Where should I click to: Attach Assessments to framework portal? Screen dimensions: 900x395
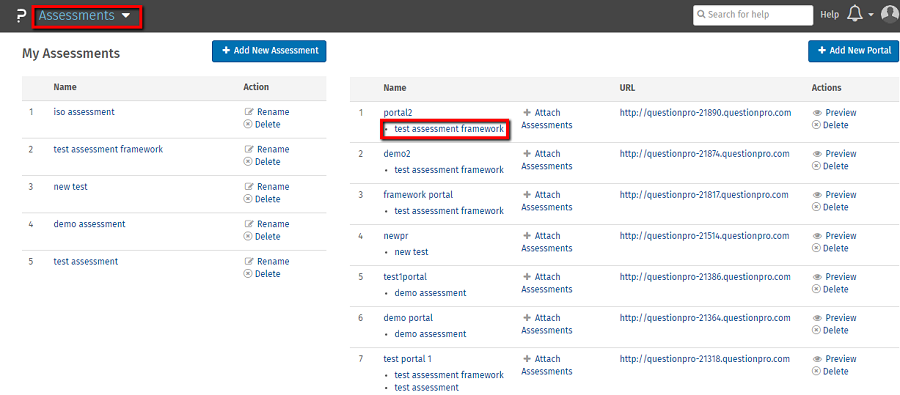coord(546,201)
